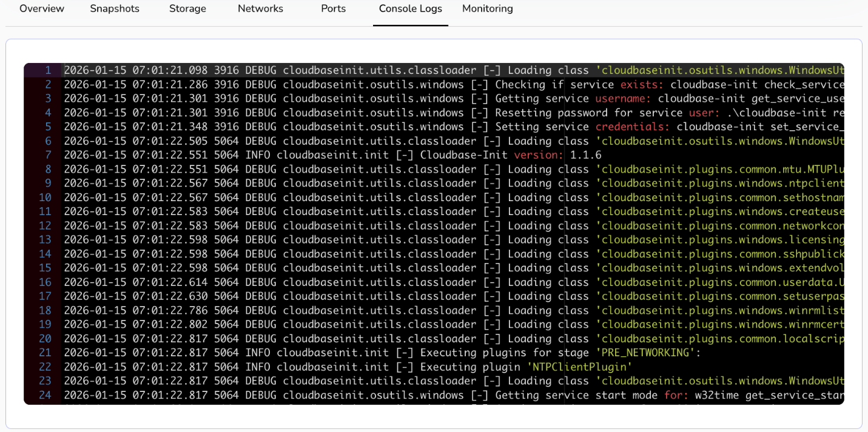The image size is (868, 432).
Task: Click line number 16 in the gutter
Action: tap(45, 282)
